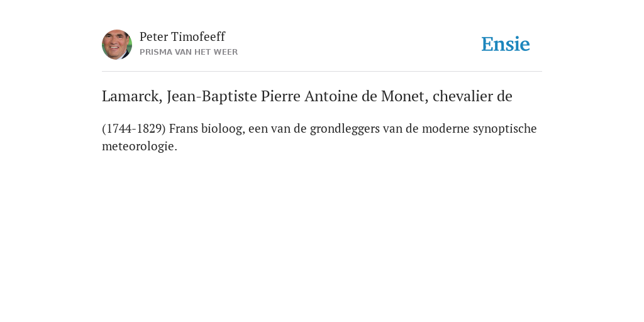The height and width of the screenshot is (322, 644).
Task: Open the Ensie logo link
Action: click(x=506, y=44)
